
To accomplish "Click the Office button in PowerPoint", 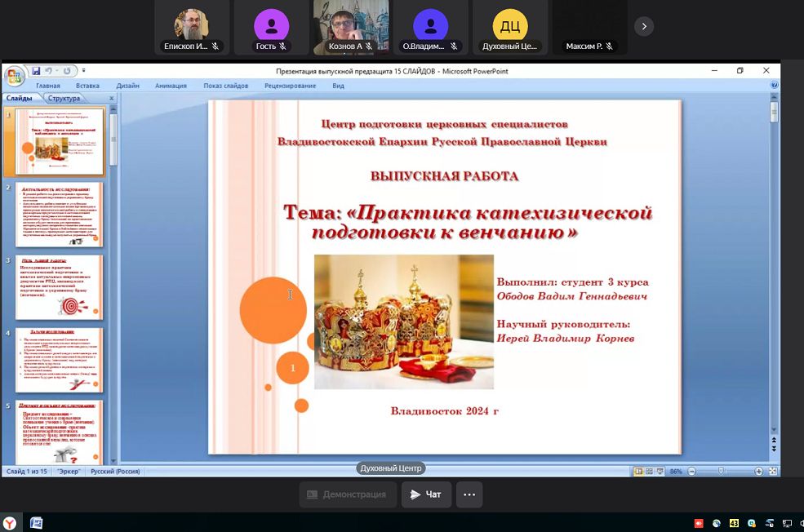I will [x=14, y=77].
